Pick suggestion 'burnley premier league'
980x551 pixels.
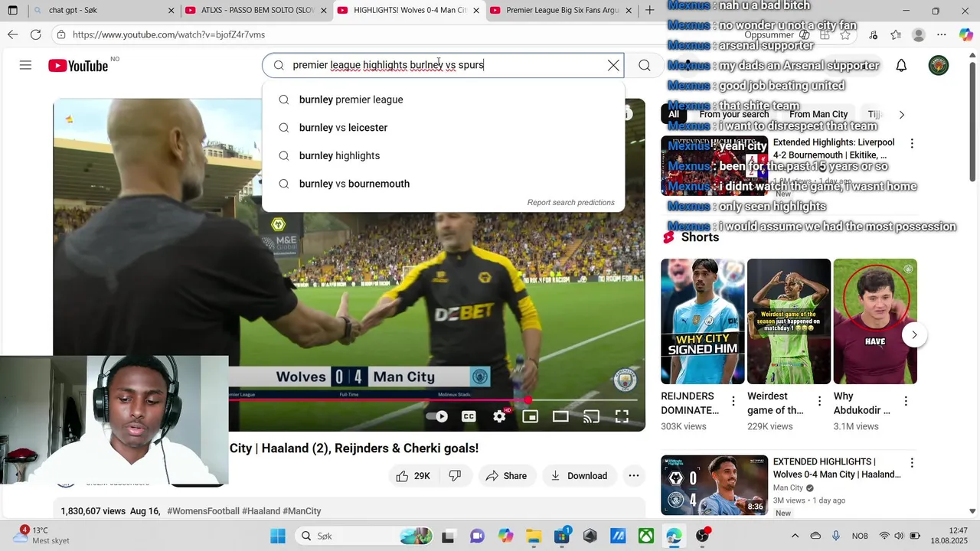(443, 99)
